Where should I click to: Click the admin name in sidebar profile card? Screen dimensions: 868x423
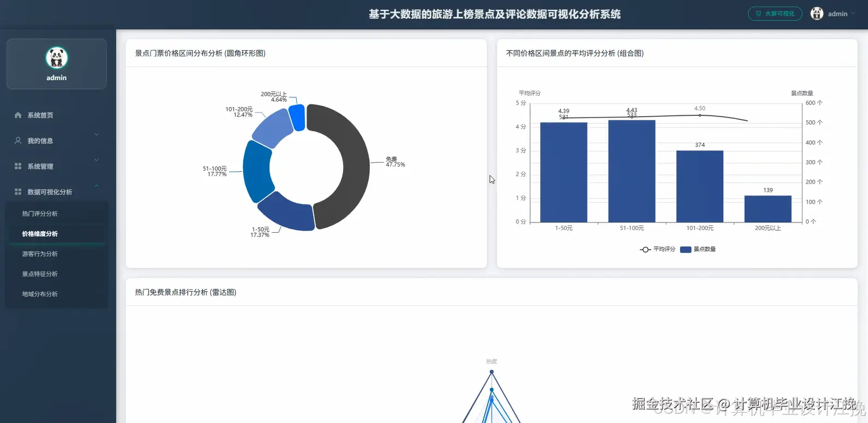[56, 78]
